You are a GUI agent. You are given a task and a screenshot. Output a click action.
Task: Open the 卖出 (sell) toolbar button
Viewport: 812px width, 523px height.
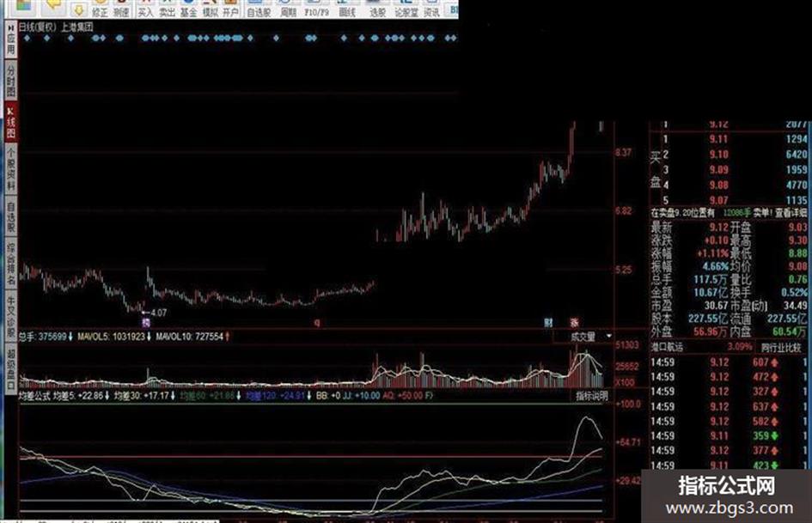167,9
